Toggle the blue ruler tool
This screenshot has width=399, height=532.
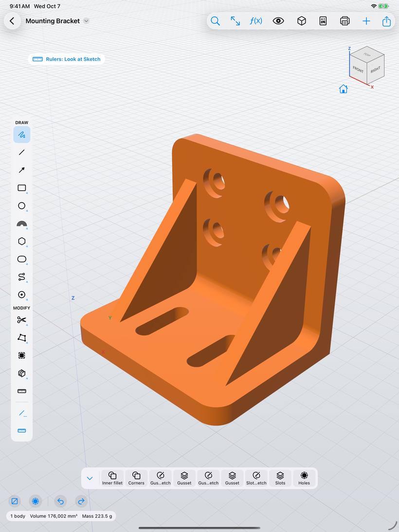coord(22,431)
